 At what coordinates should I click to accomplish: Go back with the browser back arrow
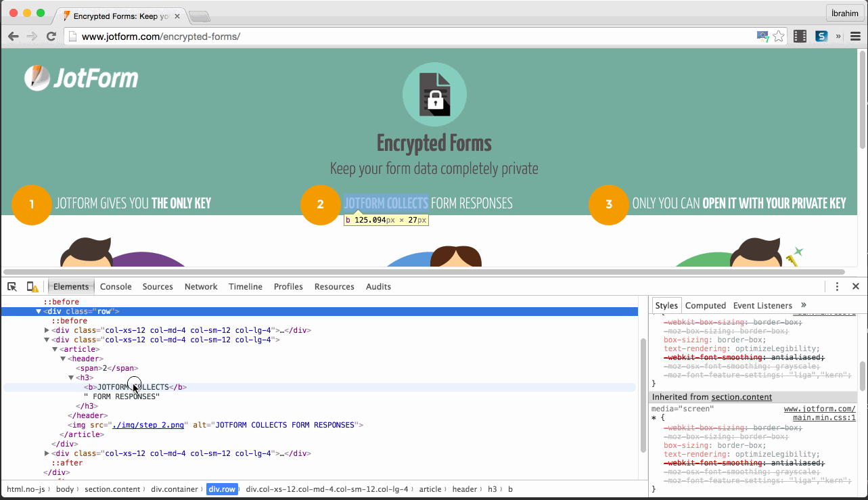(14, 37)
